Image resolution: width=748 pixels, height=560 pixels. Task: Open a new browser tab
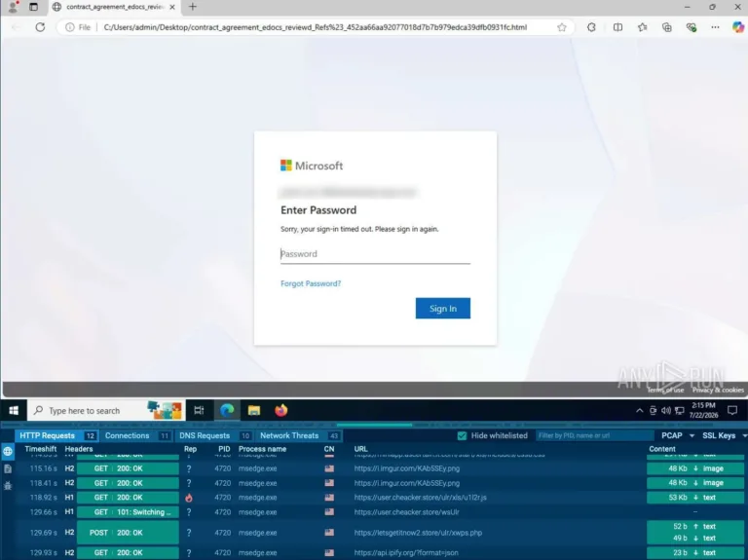tap(192, 7)
